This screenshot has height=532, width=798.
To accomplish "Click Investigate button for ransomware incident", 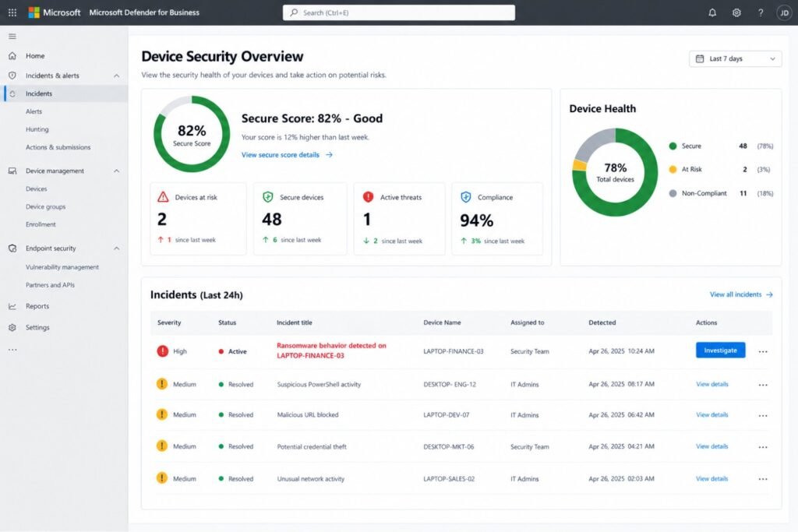I will pyautogui.click(x=720, y=350).
